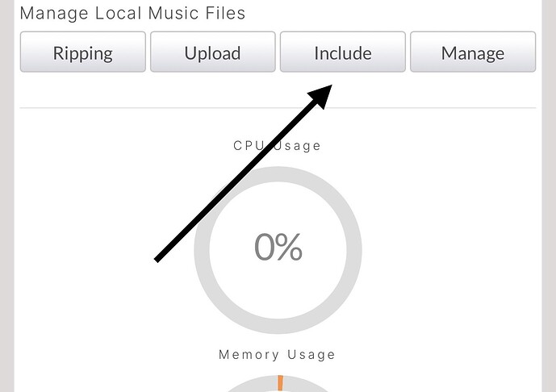The height and width of the screenshot is (392, 556).
Task: Select the Include button
Action: click(343, 52)
